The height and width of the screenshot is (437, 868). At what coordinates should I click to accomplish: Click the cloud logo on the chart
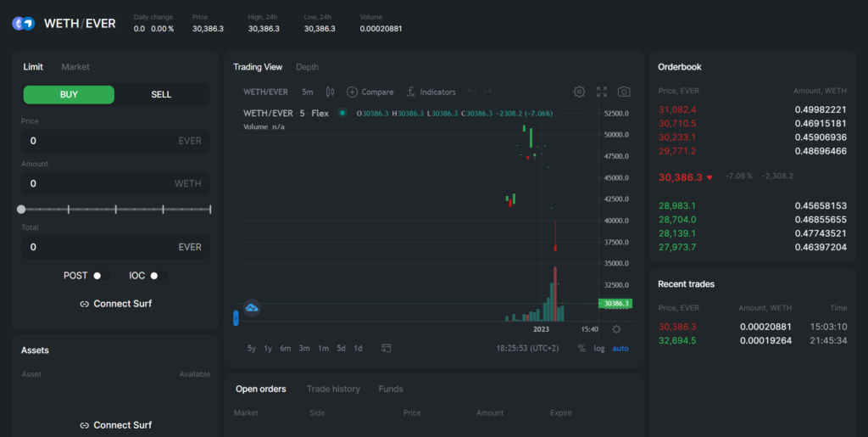(252, 307)
